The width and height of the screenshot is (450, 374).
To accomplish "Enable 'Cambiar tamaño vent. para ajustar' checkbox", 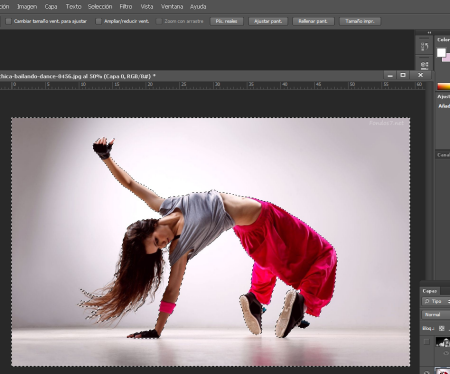I will coord(8,21).
